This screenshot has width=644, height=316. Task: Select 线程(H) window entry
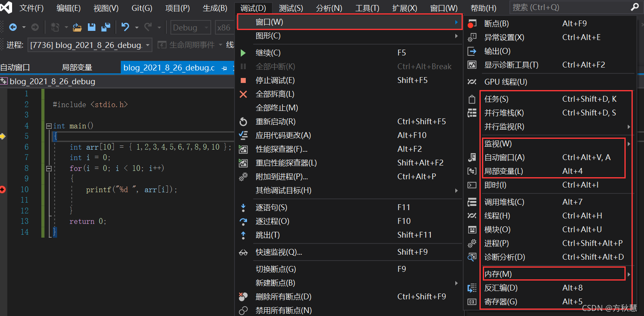(549, 216)
